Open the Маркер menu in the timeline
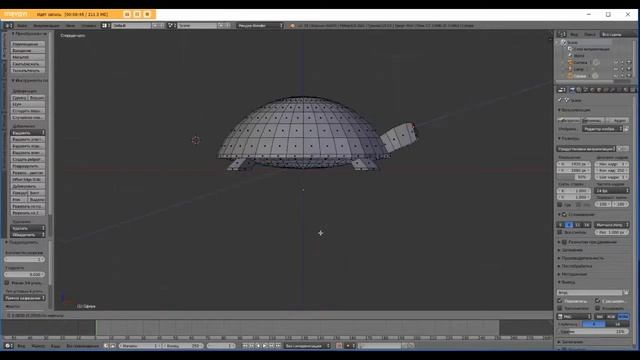This screenshot has width=640, height=360. (38, 346)
